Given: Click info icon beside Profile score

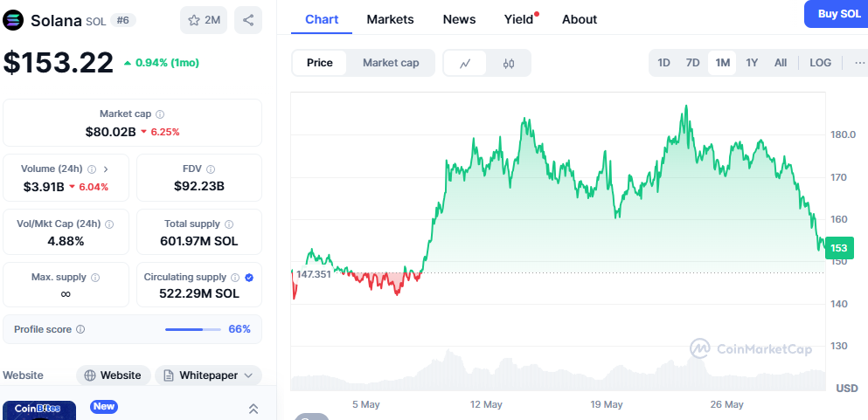Looking at the screenshot, I should pyautogui.click(x=80, y=329).
